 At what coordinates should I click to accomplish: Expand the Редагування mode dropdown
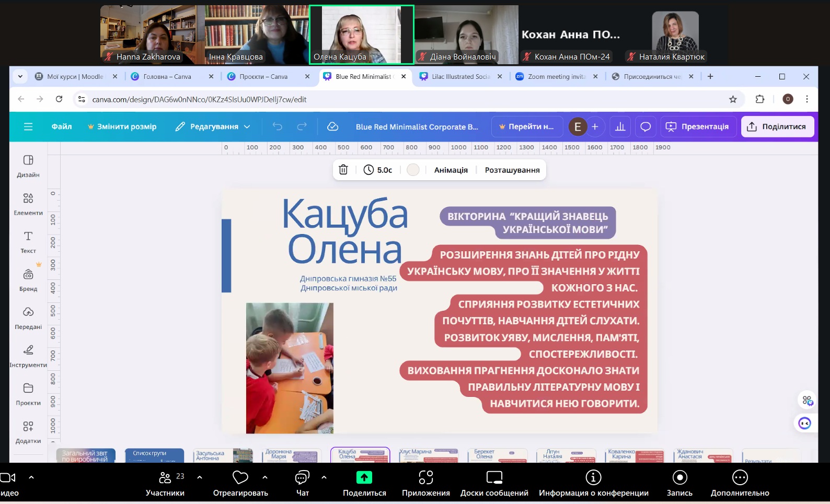tap(213, 126)
